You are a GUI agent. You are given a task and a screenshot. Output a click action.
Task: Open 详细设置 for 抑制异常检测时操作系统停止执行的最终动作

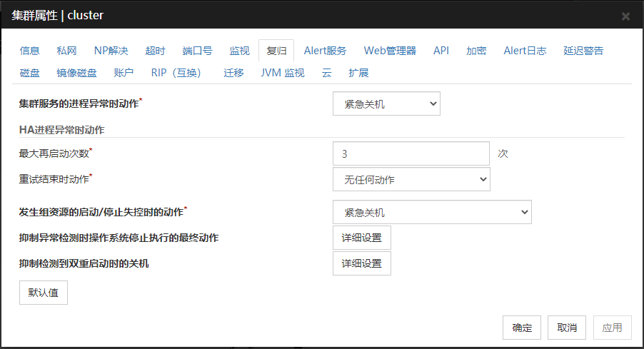(361, 238)
